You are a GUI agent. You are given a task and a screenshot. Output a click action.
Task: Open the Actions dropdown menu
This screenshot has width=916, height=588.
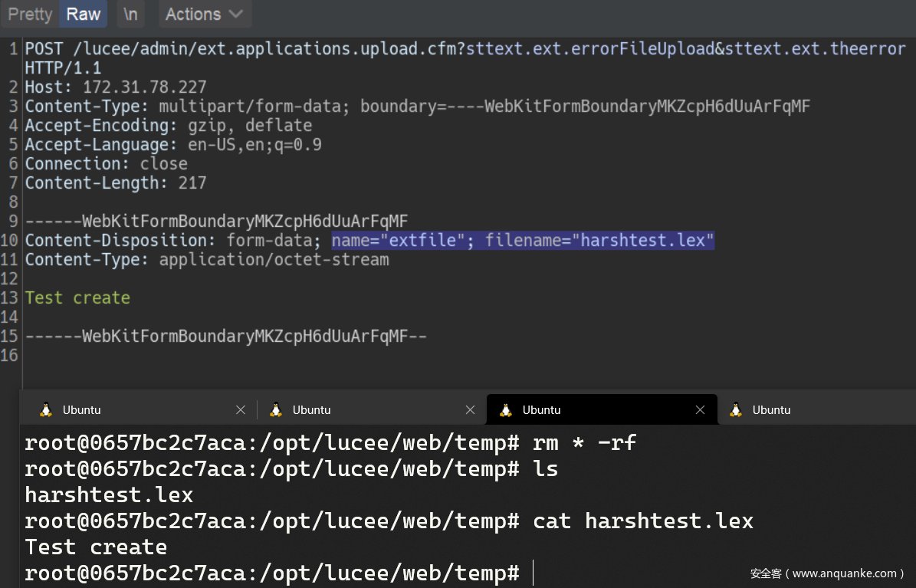click(204, 14)
